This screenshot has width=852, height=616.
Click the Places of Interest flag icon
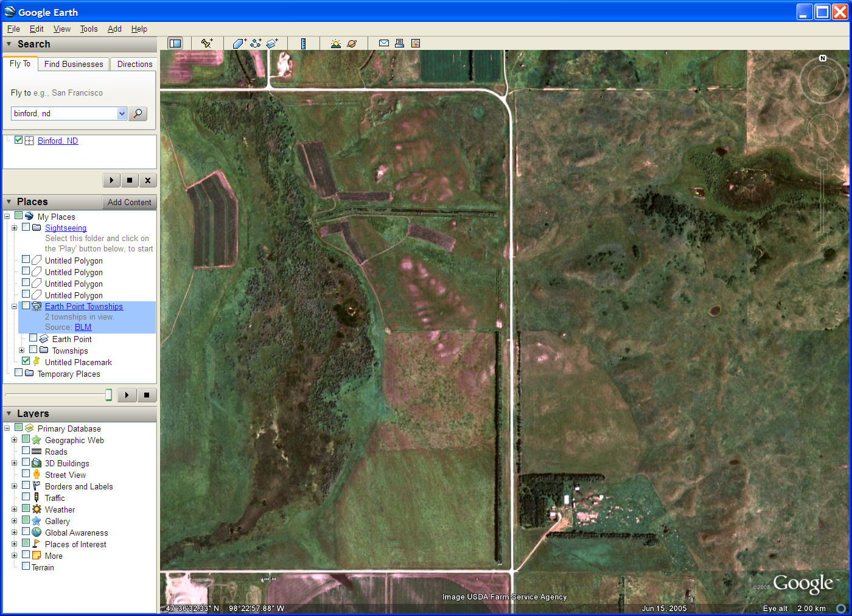[37, 544]
